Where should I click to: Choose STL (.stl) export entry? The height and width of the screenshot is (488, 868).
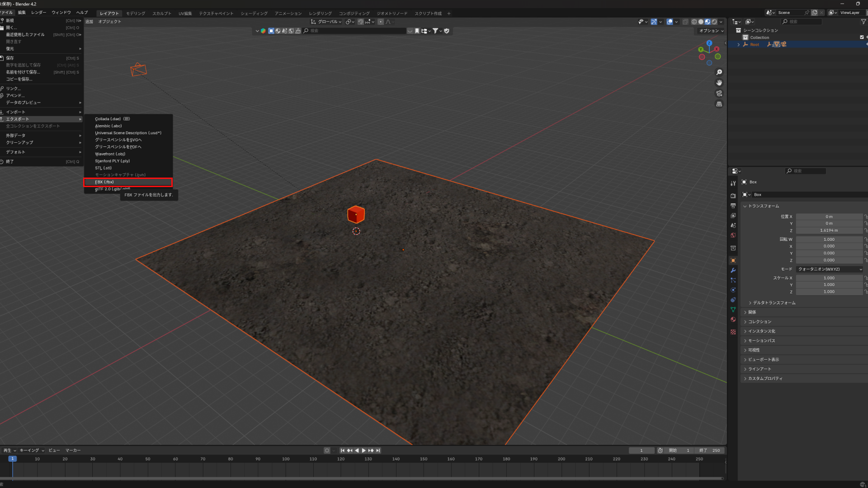tap(128, 168)
